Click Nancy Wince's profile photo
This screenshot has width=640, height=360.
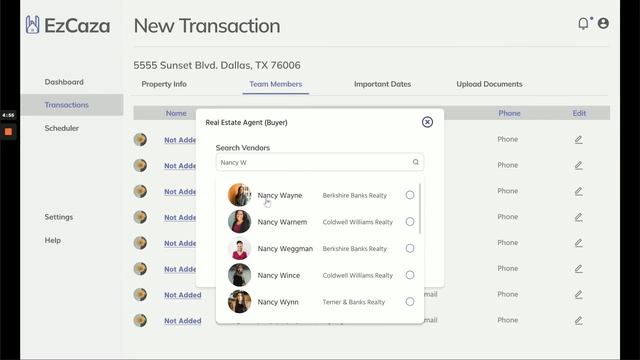[239, 275]
